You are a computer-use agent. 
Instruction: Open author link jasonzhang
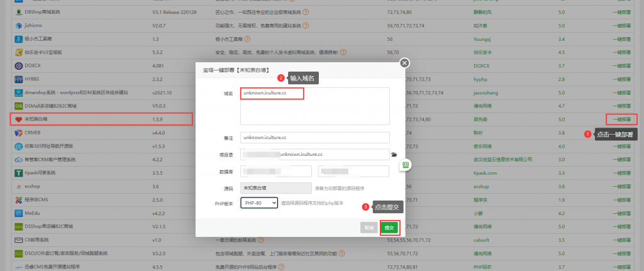coord(486,92)
